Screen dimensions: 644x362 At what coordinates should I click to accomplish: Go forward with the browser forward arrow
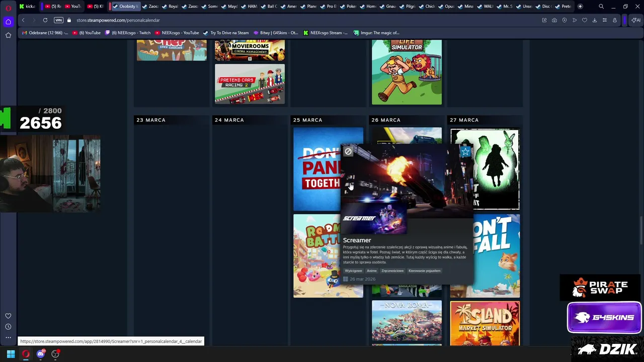click(33, 20)
